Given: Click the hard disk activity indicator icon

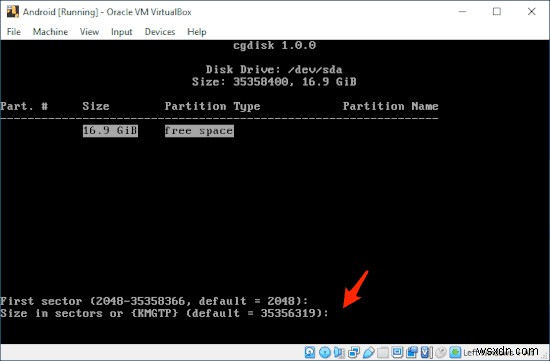Looking at the screenshot, I should (x=310, y=352).
